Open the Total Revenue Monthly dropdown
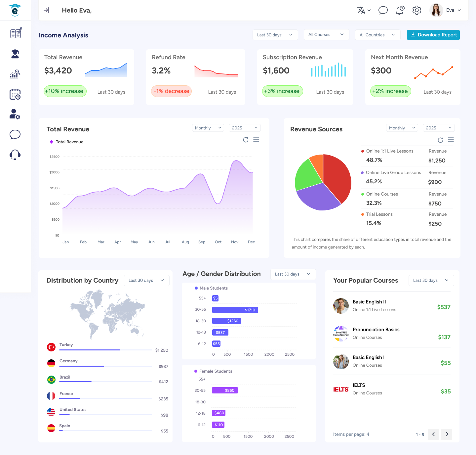The height and width of the screenshot is (455, 476). 208,128
